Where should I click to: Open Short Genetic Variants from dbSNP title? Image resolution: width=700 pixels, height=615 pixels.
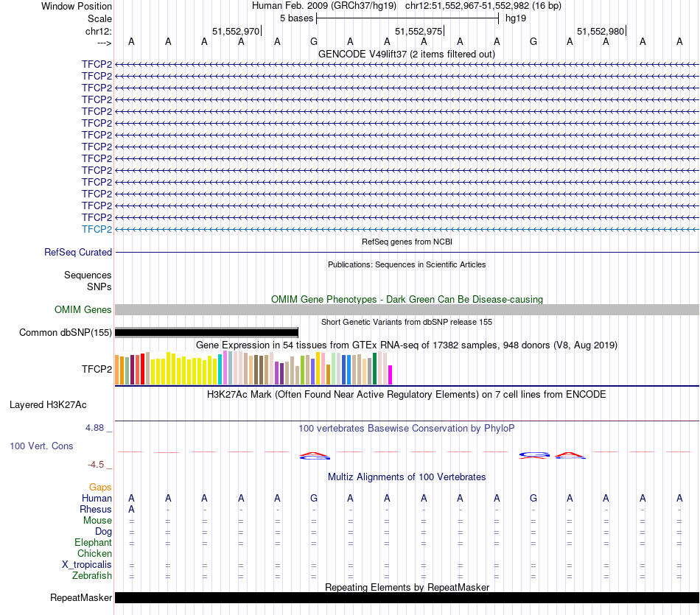point(406,322)
